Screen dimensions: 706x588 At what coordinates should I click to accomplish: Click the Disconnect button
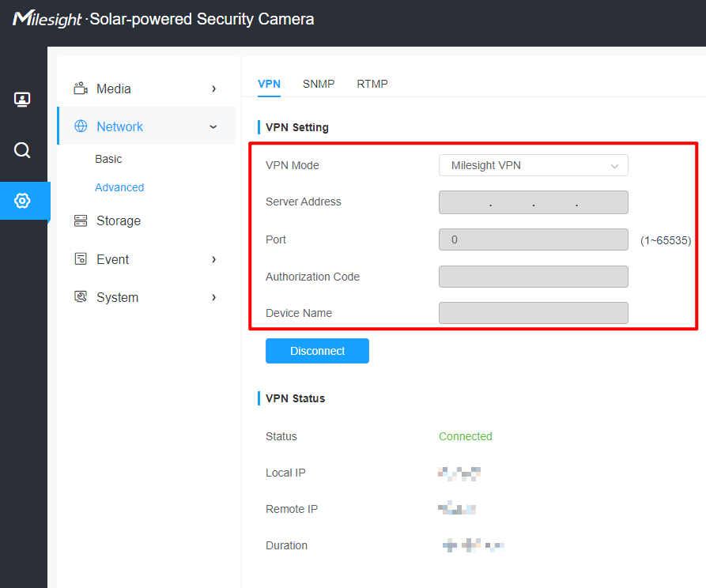(x=317, y=351)
